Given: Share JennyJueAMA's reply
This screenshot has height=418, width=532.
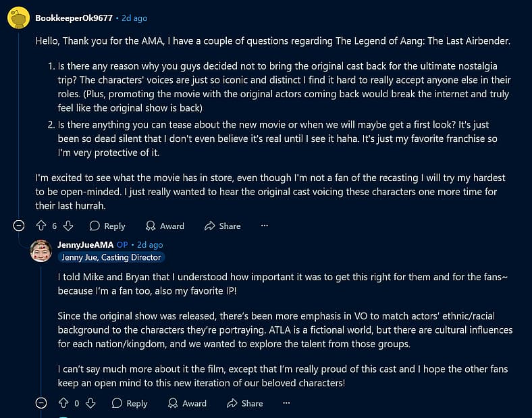Looking at the screenshot, I should pos(245,403).
